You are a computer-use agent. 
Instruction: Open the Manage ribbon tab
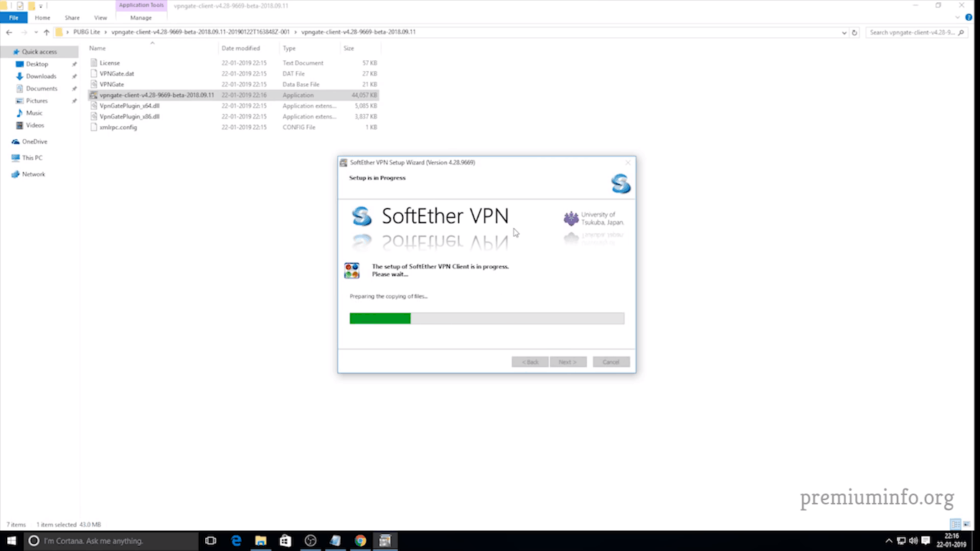(x=141, y=17)
